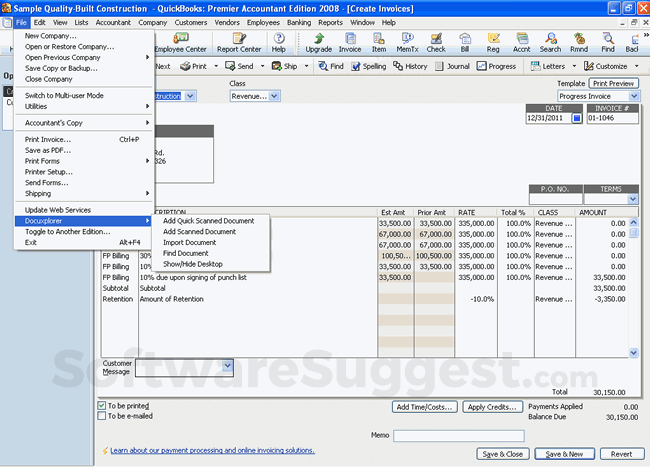The height and width of the screenshot is (467, 650).
Task: Open the Check icon in toolbar
Action: point(436,43)
